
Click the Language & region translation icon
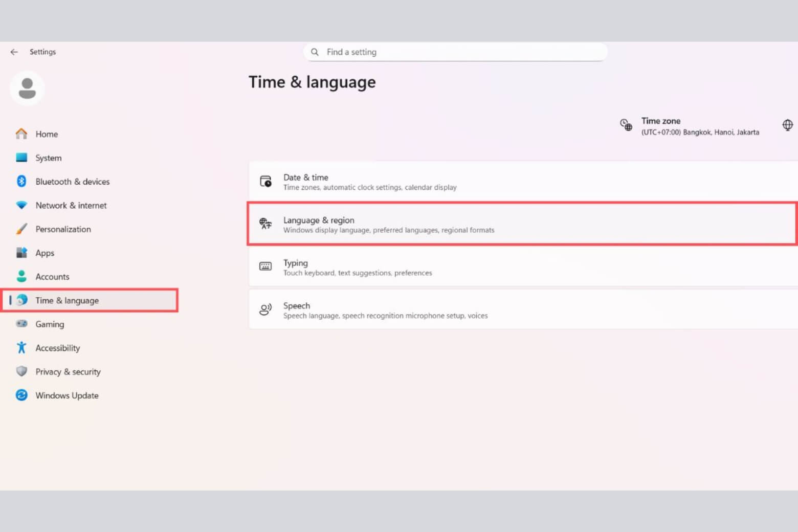[265, 224]
